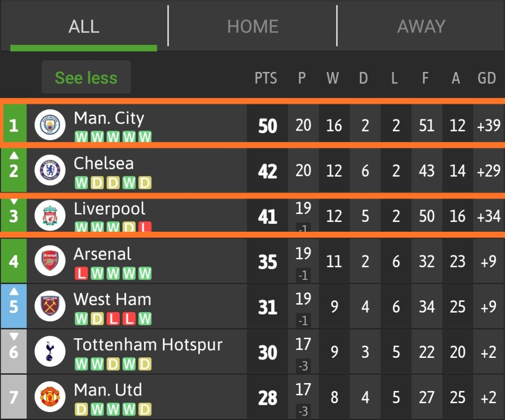
Task: Click the West Ham club crest
Action: [x=50, y=306]
